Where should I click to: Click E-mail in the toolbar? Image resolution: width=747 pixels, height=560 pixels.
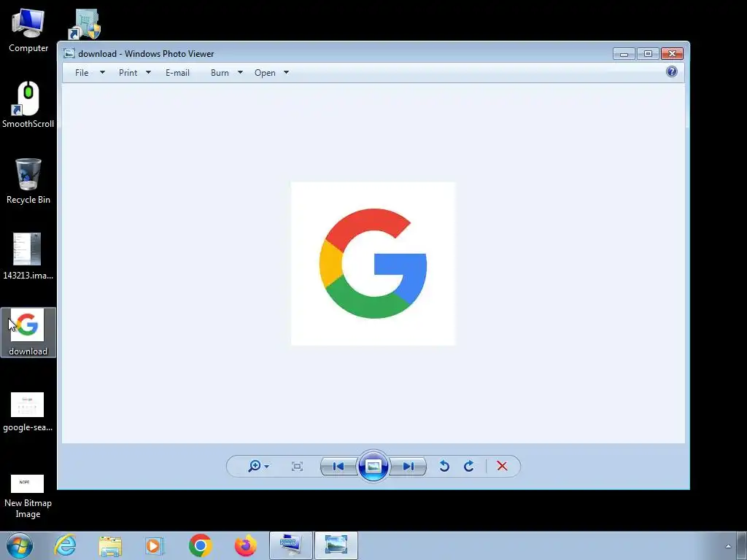[178, 73]
